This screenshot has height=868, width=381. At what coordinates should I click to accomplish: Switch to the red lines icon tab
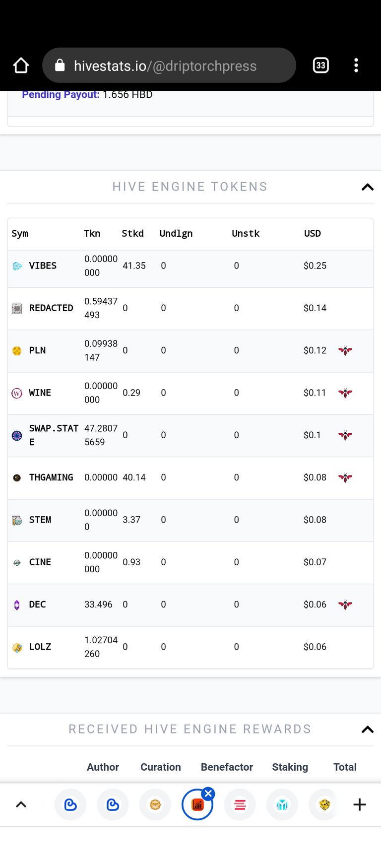click(x=240, y=804)
